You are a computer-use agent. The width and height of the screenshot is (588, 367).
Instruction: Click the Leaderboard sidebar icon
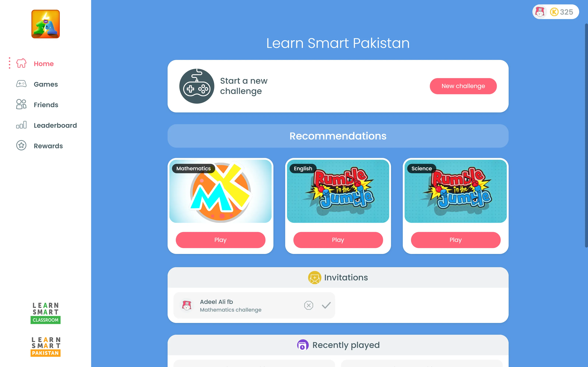point(21,125)
